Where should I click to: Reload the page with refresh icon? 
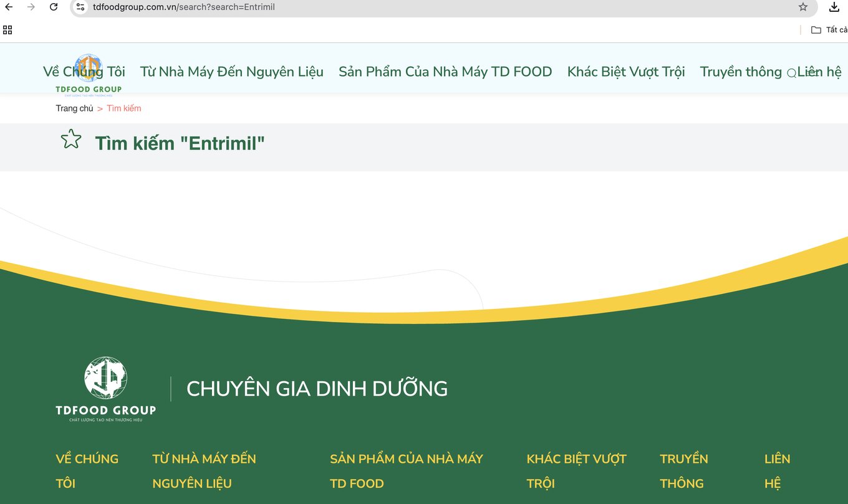[54, 7]
